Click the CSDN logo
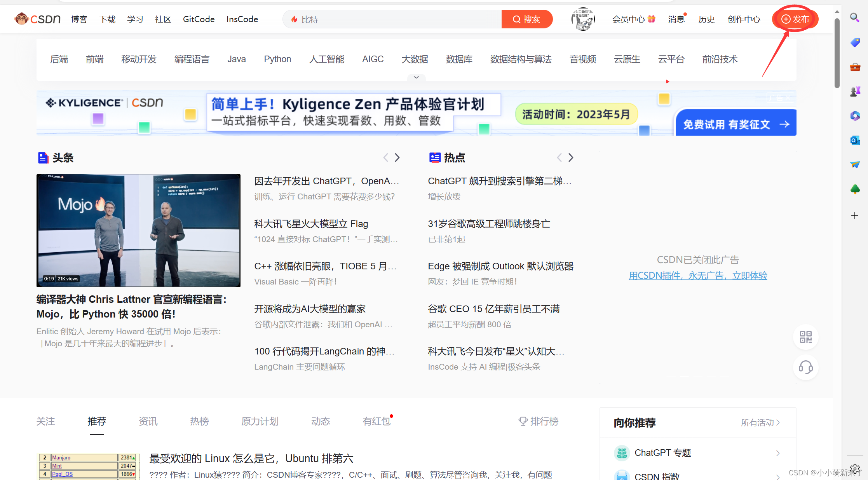 pos(37,19)
